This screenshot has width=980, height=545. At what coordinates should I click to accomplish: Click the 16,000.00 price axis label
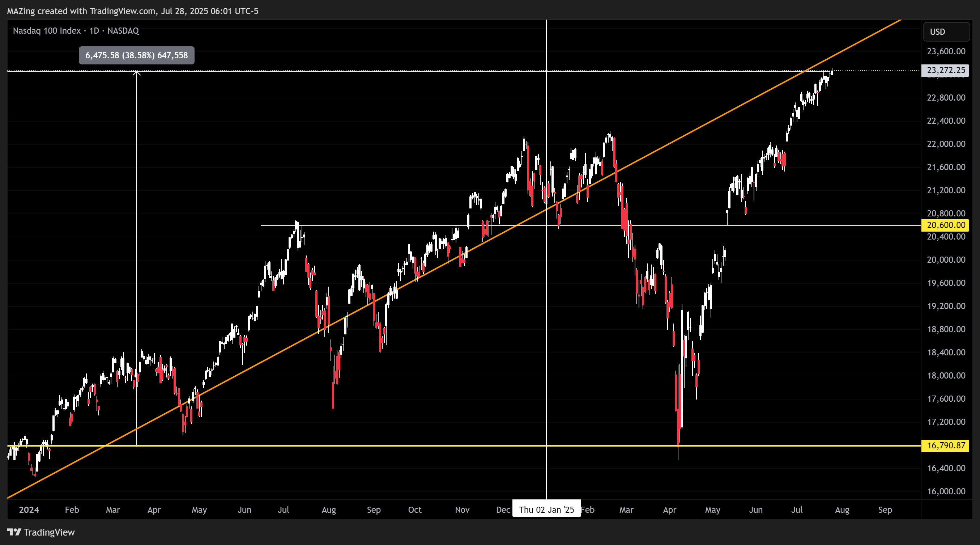point(946,491)
